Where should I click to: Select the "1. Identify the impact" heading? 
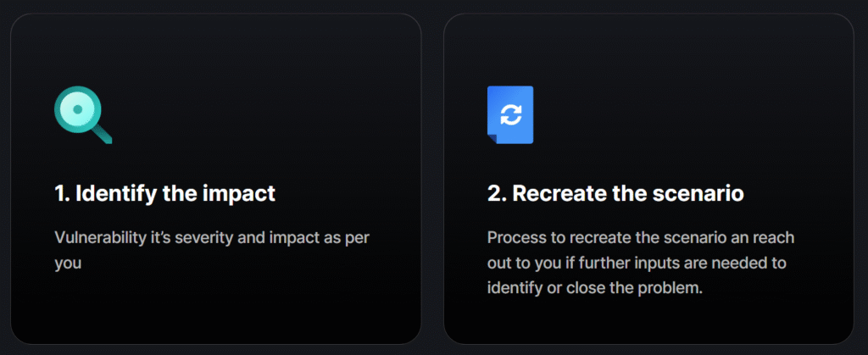tap(165, 193)
